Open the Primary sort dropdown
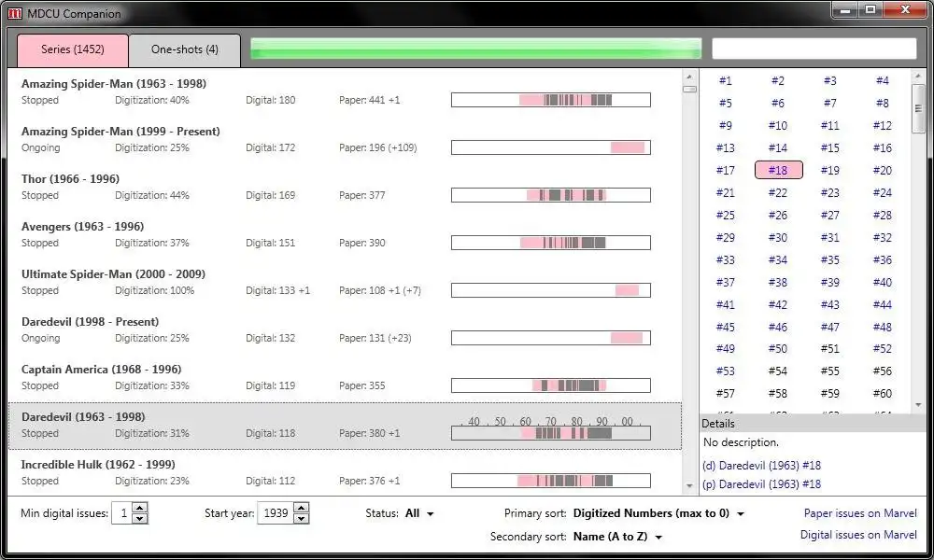 coord(658,513)
